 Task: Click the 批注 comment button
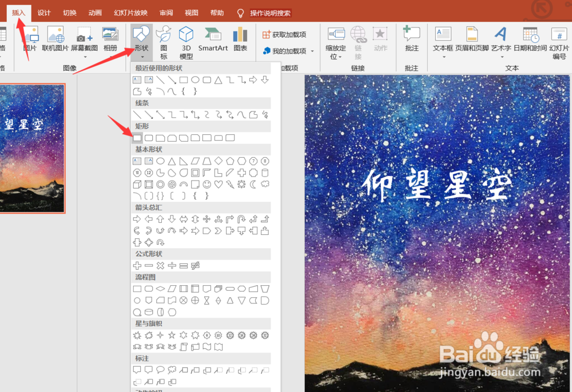tap(411, 39)
